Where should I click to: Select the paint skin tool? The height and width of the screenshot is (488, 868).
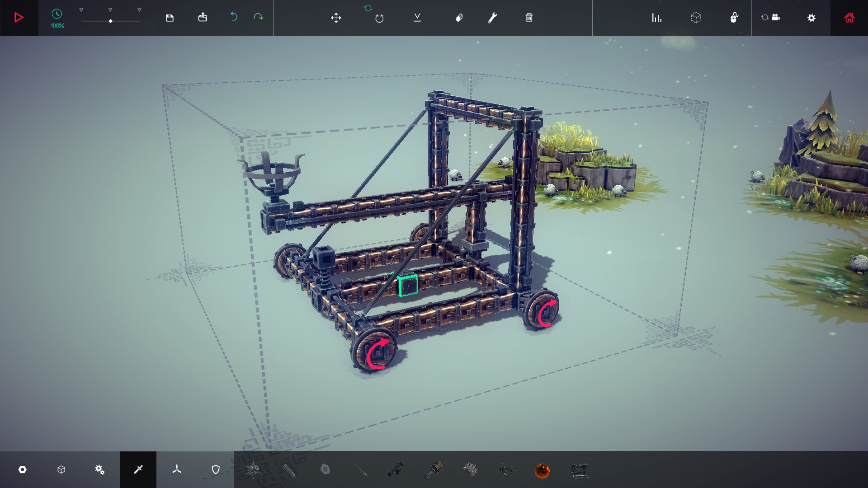(459, 18)
